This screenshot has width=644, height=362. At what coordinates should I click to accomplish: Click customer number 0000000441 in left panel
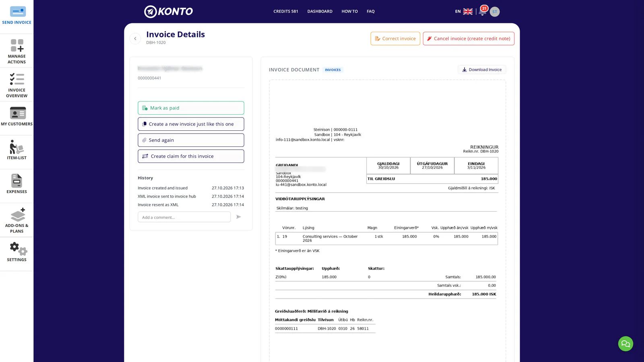click(149, 78)
